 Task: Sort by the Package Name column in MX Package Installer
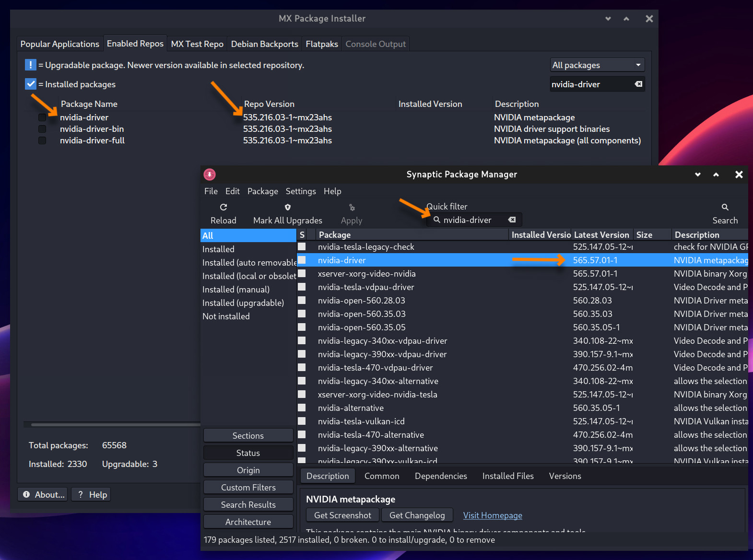(x=89, y=104)
